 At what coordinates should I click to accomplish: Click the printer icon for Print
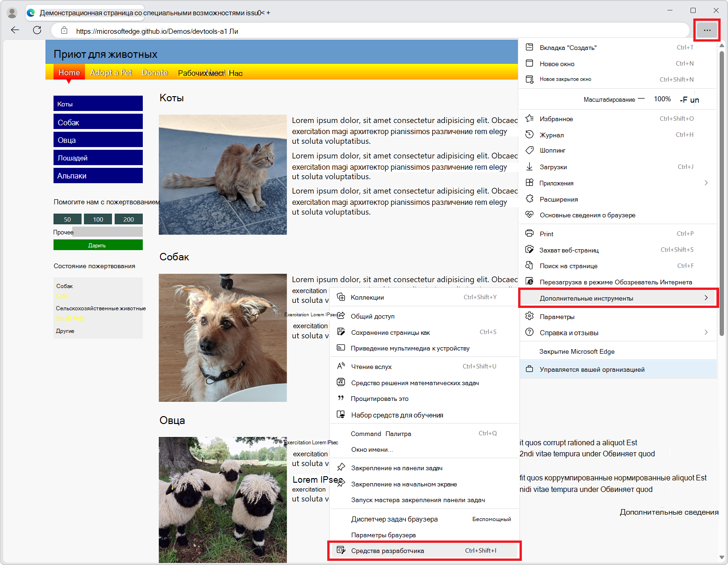pos(530,233)
